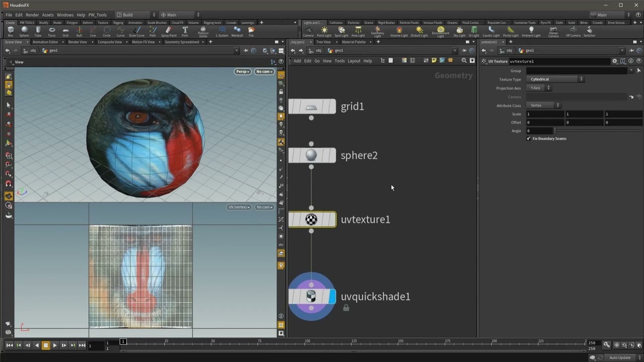Image resolution: width=644 pixels, height=362 pixels.
Task: Switch to the Material Palette tab
Action: pyautogui.click(x=354, y=42)
